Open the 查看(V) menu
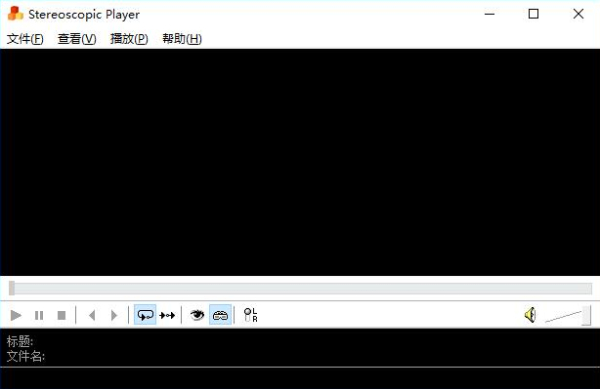The width and height of the screenshot is (600, 389). (77, 39)
